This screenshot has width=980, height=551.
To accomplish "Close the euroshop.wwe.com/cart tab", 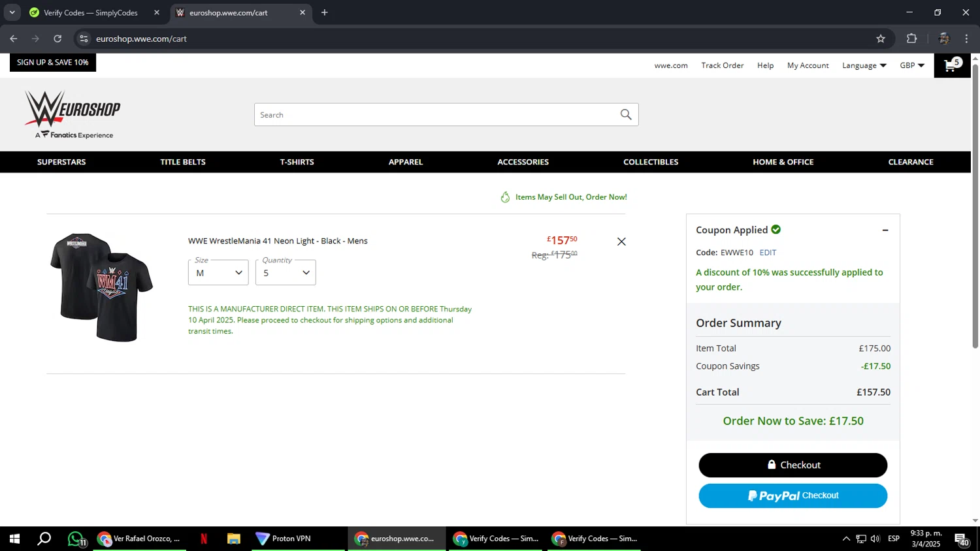I will click(x=302, y=12).
